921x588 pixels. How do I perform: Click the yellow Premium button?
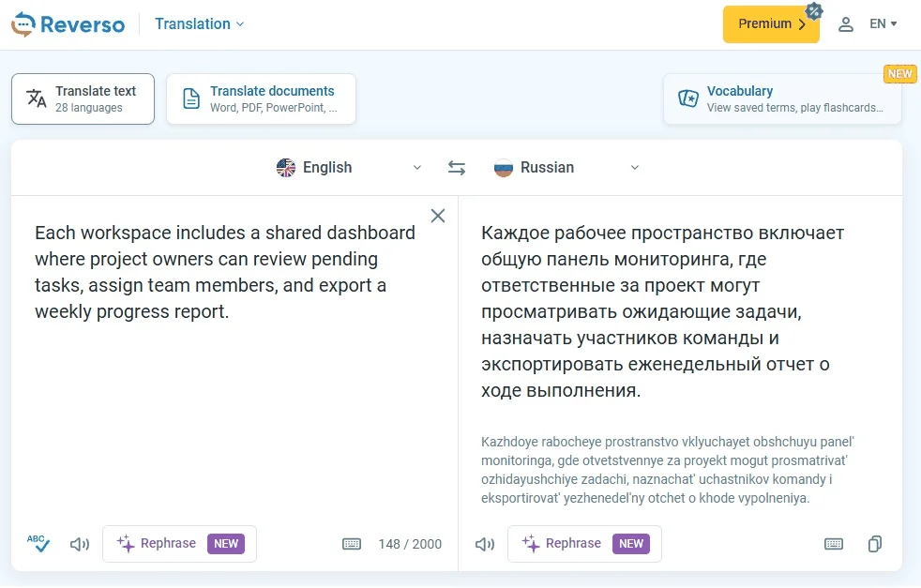coord(771,24)
